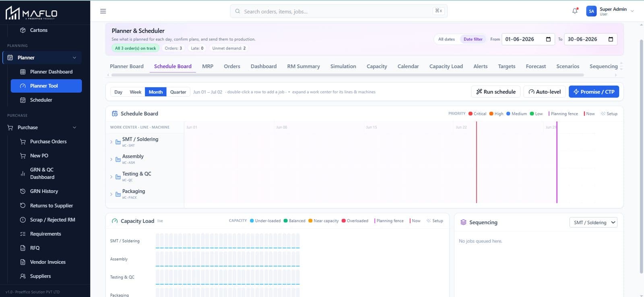Open the MRP tab
Image resolution: width=644 pixels, height=297 pixels.
(208, 66)
